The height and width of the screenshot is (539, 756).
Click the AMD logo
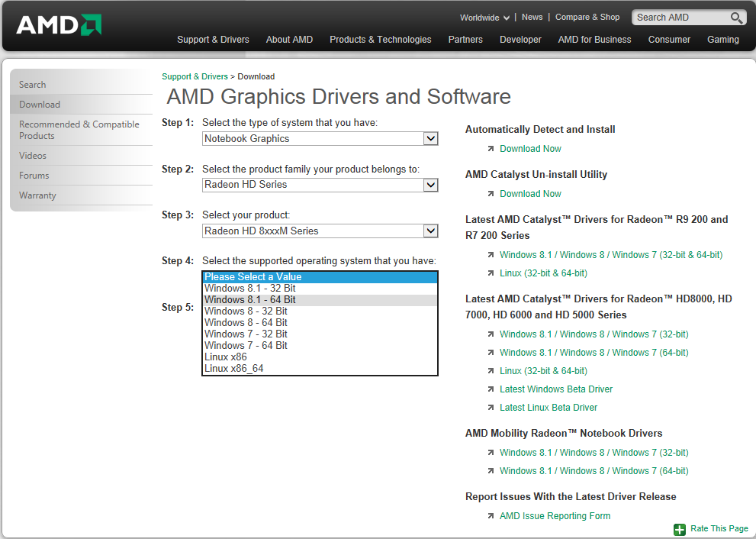point(59,25)
